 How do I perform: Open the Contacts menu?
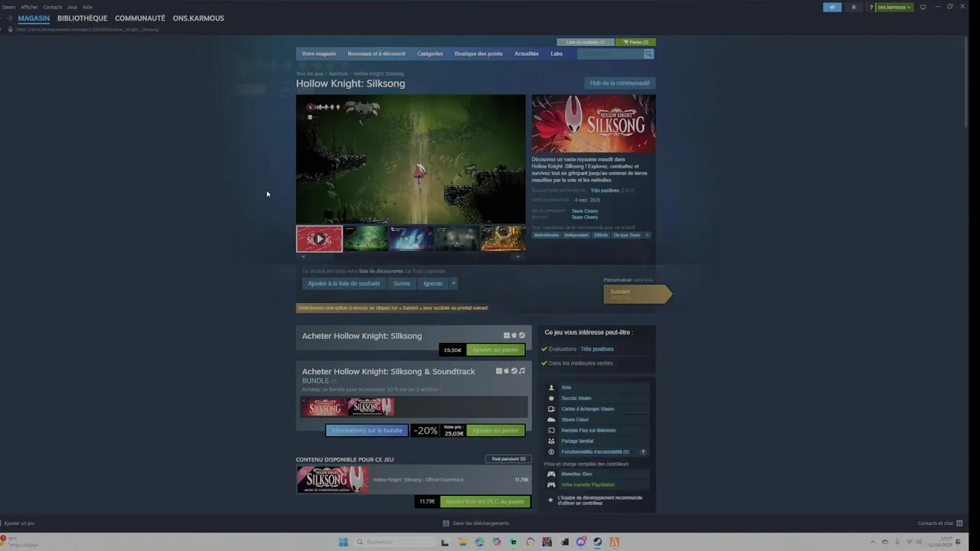pyautogui.click(x=53, y=7)
